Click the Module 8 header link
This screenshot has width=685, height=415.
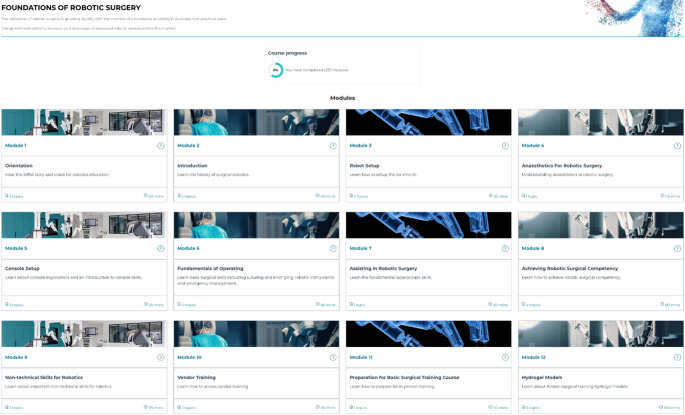(533, 249)
